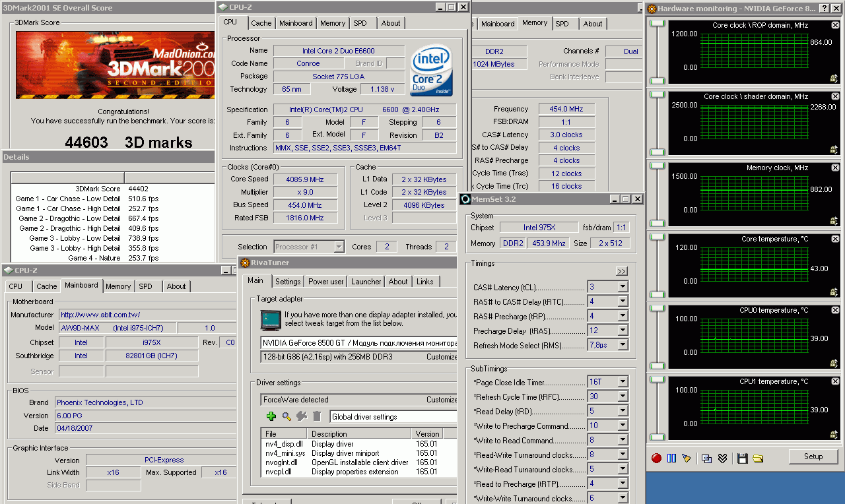Viewport: 845px width, 504px height.
Task: Open settings icon of Memory clock graph
Action: (834, 221)
